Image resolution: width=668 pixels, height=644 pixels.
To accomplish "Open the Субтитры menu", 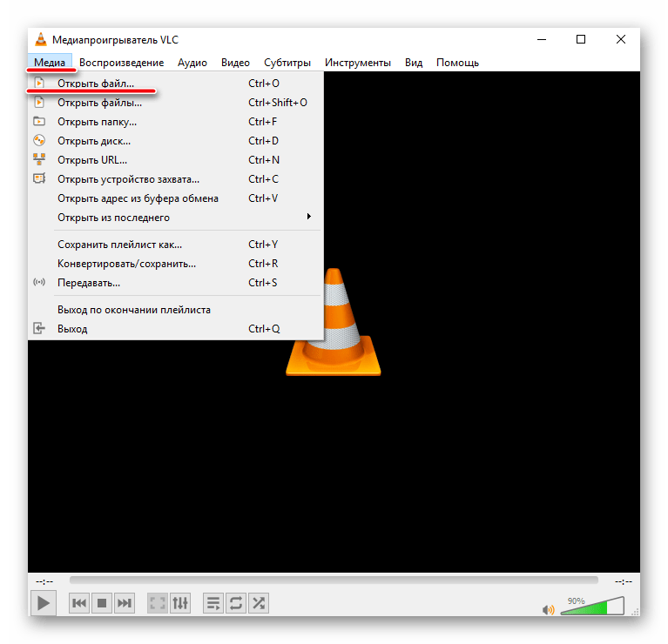I will (x=287, y=63).
